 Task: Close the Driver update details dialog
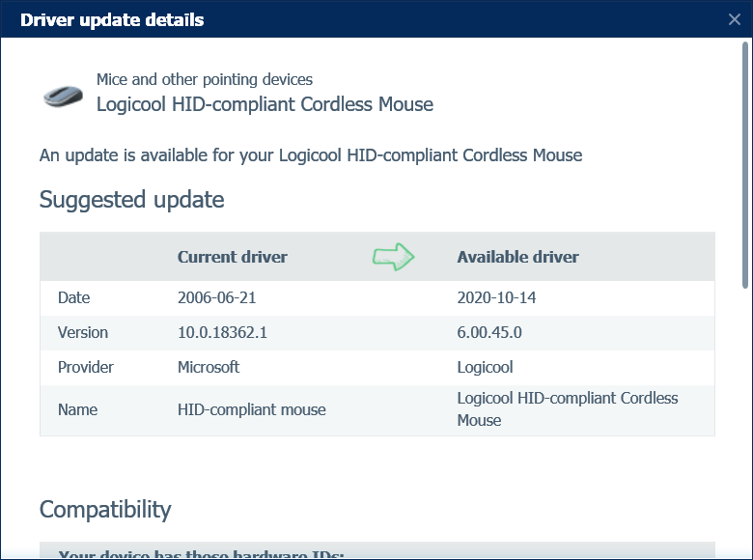[x=735, y=19]
